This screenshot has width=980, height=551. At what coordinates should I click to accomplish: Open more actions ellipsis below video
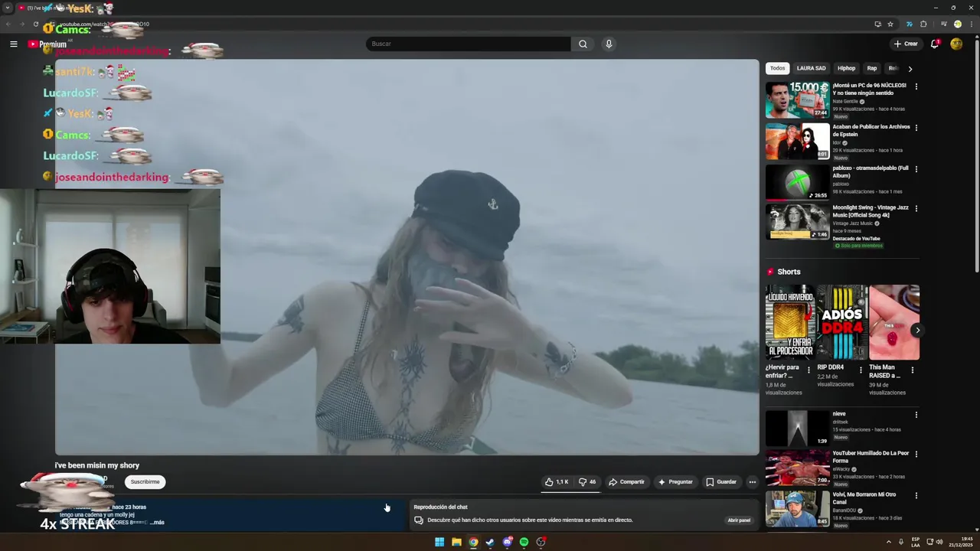pyautogui.click(x=753, y=482)
